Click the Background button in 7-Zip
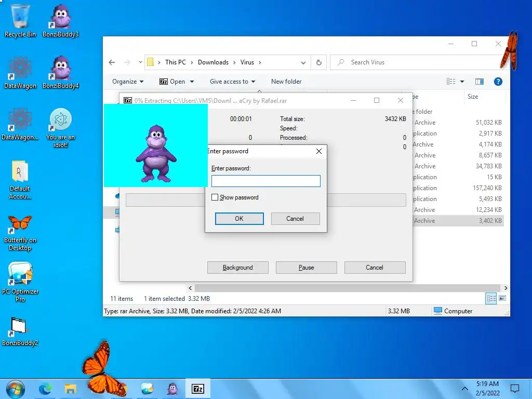532x399 pixels. 237,268
